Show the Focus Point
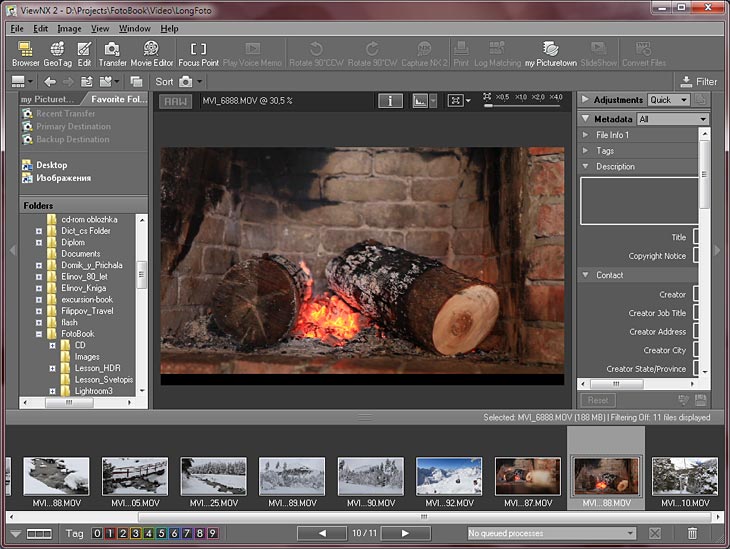730x549 pixels. (x=198, y=54)
